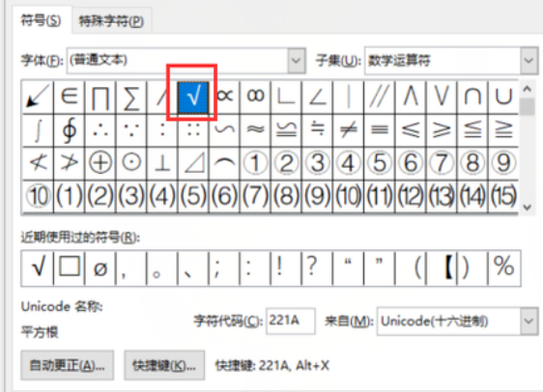Select the parallel ∥ symbol
This screenshot has width=543, height=392.
(379, 97)
